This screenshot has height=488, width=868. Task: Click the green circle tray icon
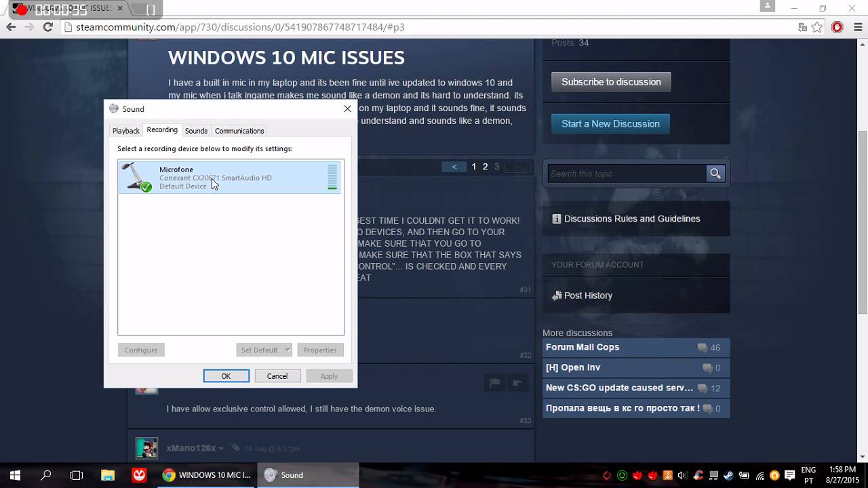pyautogui.click(x=622, y=475)
